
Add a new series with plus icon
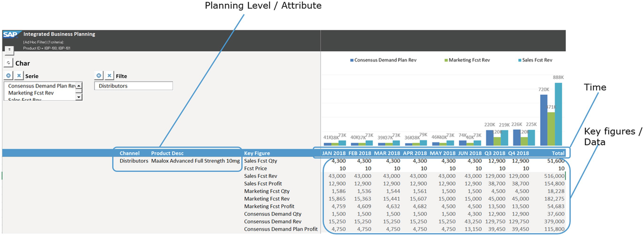click(9, 76)
